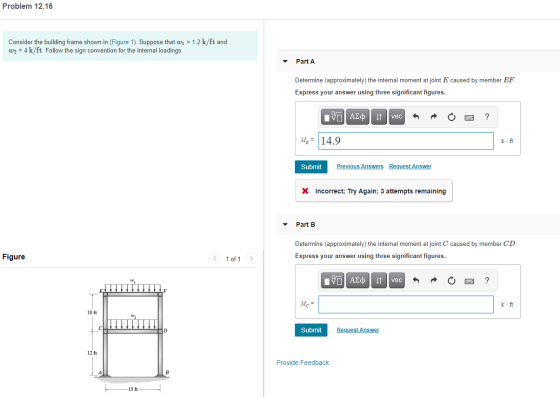560x397 pixels.
Task: Click Request Answer link in Part B
Action: coord(358,330)
